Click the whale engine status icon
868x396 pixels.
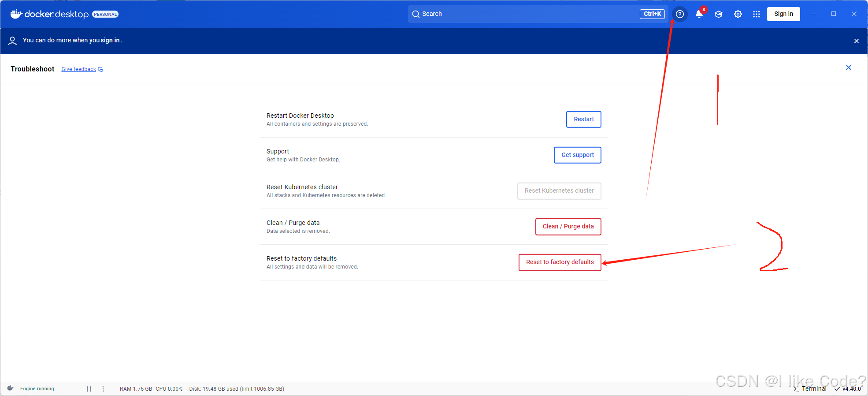tap(11, 389)
